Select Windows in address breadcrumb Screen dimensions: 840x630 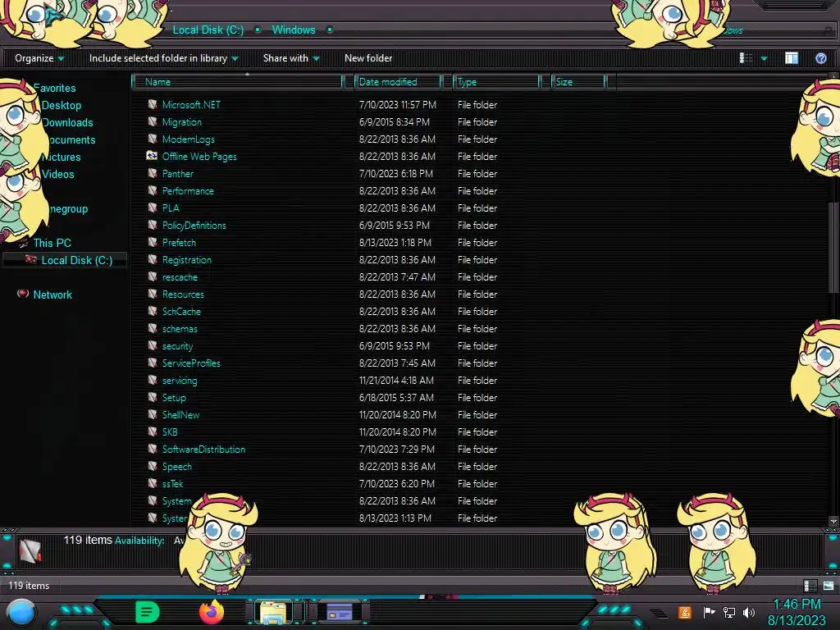click(294, 30)
